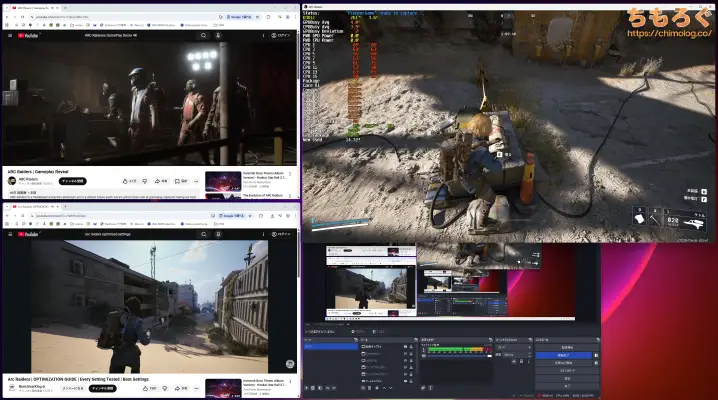Image resolution: width=718 pixels, height=400 pixels.
Task: Subscribe to the ARC Raiders channel
Action: coord(74,181)
